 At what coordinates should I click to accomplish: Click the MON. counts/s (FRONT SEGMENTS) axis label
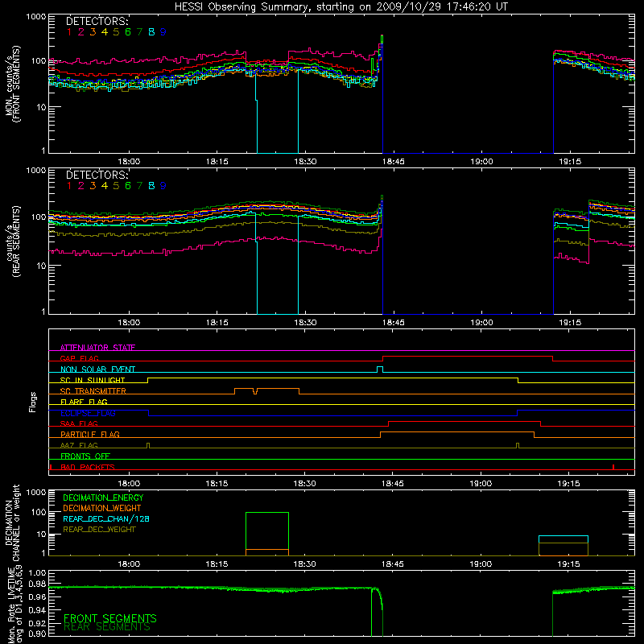pyautogui.click(x=13, y=84)
